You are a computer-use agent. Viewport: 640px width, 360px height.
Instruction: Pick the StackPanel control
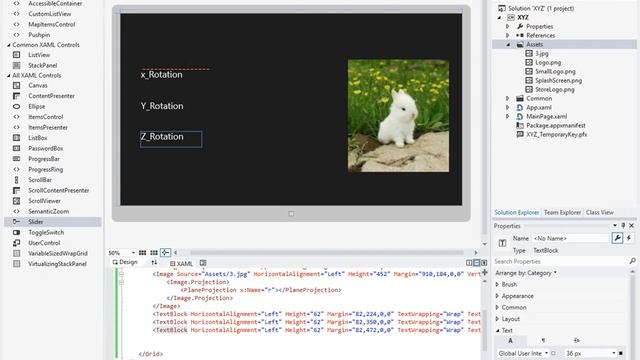[42, 65]
